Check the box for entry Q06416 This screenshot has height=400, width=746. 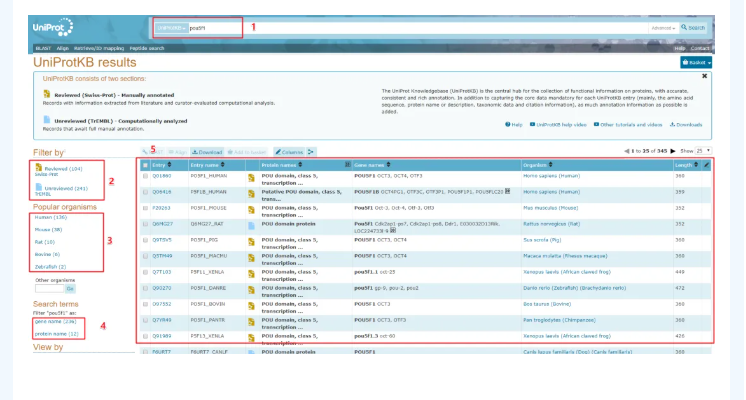[x=146, y=192]
